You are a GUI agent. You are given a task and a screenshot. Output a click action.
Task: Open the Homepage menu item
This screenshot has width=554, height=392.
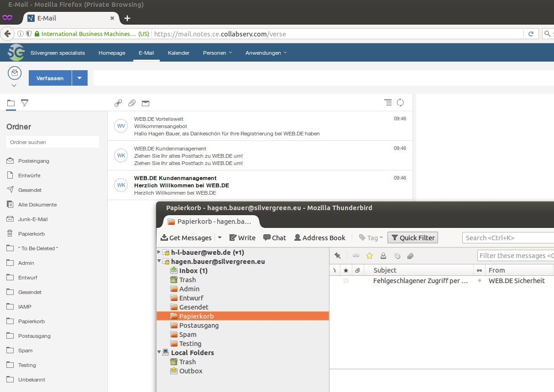click(x=112, y=53)
